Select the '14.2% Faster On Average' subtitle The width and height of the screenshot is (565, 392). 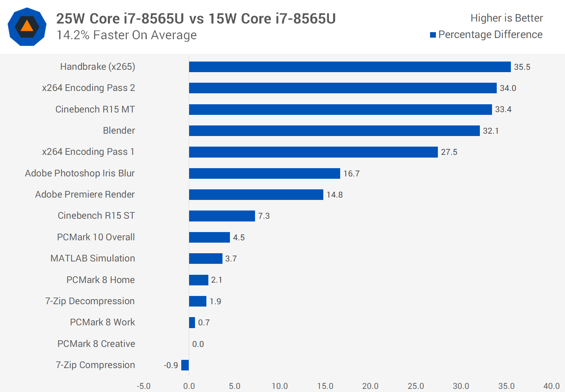pyautogui.click(x=126, y=35)
